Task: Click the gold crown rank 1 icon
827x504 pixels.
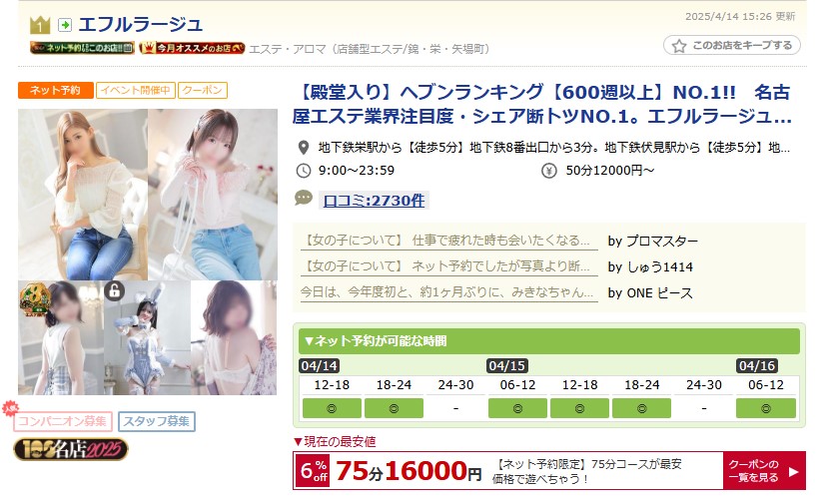Action: coord(40,25)
